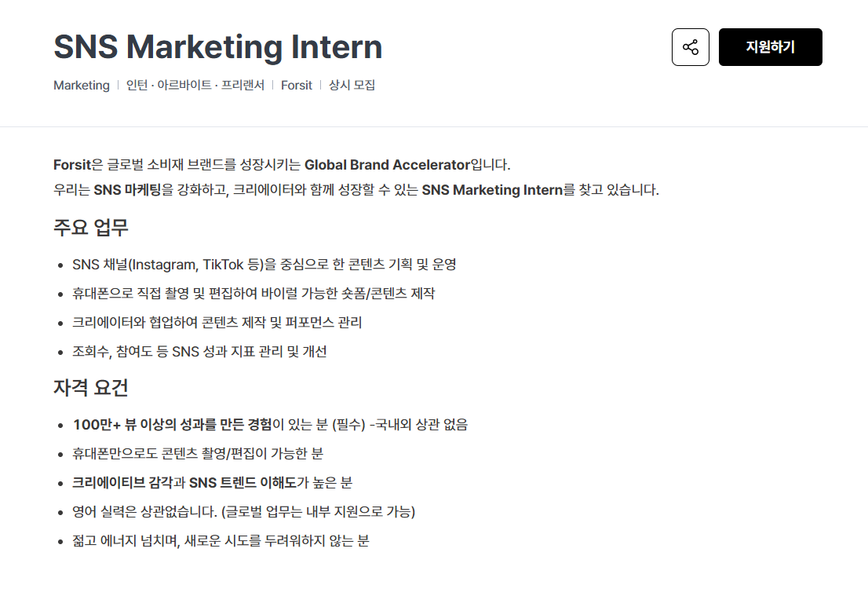
Task: Click the SNS Marketing Intern job title
Action: click(217, 46)
